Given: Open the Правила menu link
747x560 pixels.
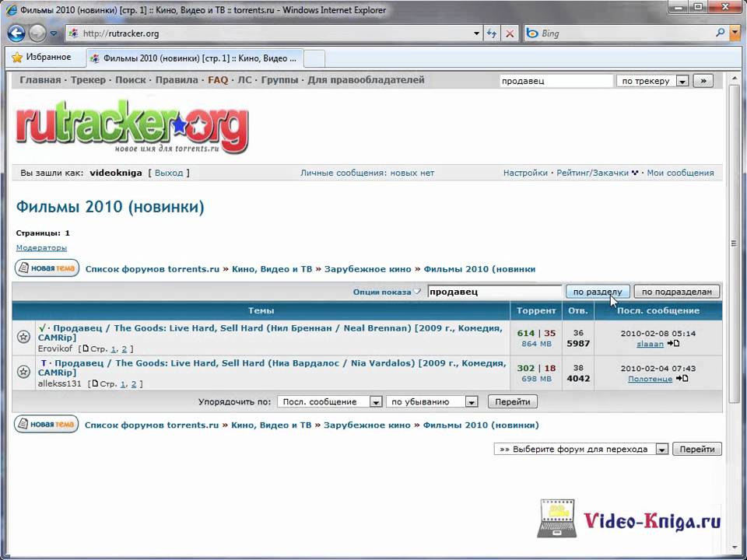Looking at the screenshot, I should tap(177, 80).
